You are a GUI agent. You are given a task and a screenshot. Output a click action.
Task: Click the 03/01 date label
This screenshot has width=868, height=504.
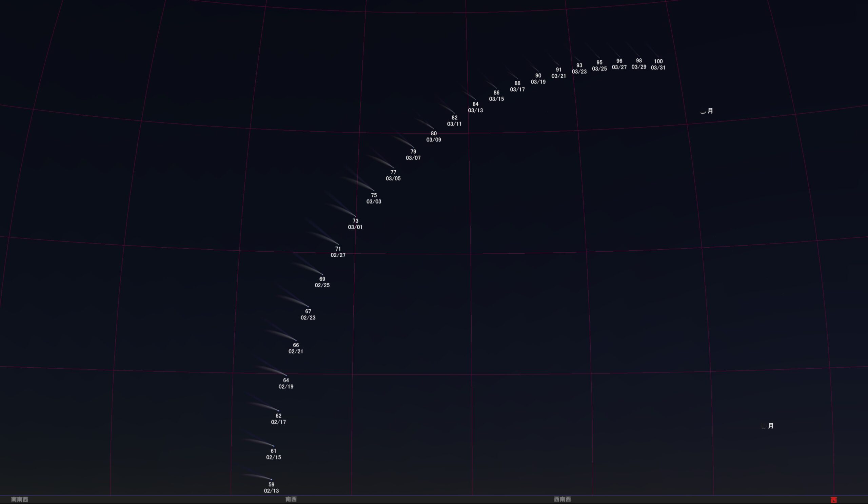(355, 227)
